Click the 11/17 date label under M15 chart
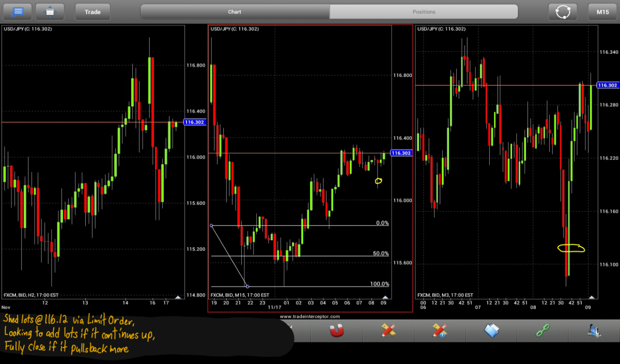 coord(274,308)
